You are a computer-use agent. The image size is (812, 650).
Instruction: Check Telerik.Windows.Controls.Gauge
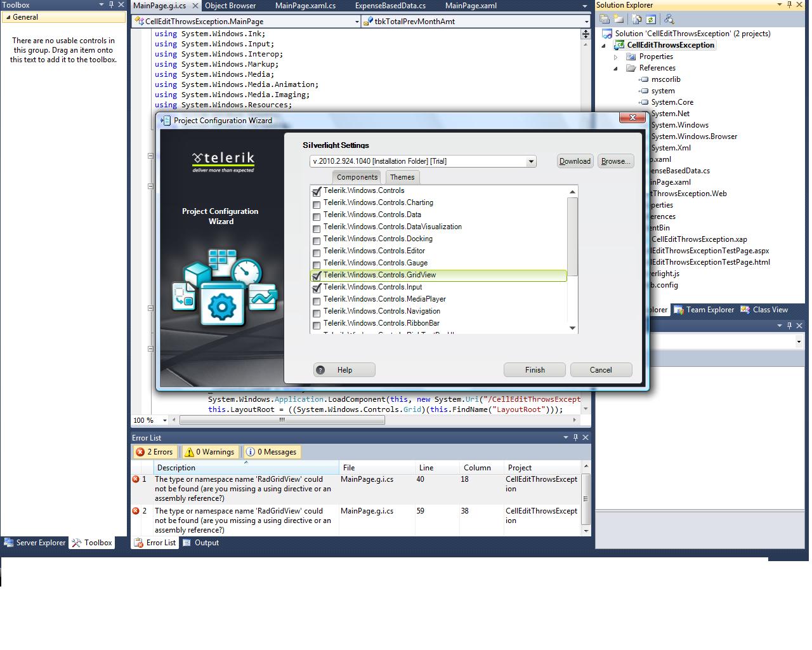tap(317, 265)
